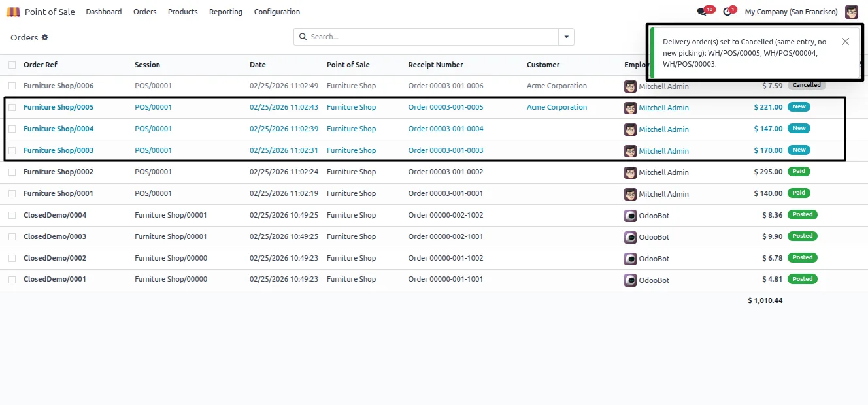
Task: Check the Furniture Shop/0004 row checkbox
Action: tap(12, 129)
